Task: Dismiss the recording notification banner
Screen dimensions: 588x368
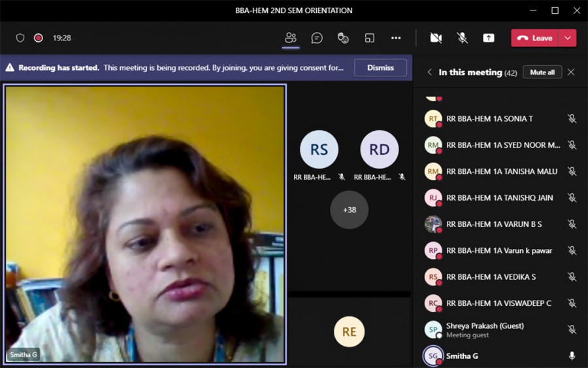Action: click(x=380, y=67)
